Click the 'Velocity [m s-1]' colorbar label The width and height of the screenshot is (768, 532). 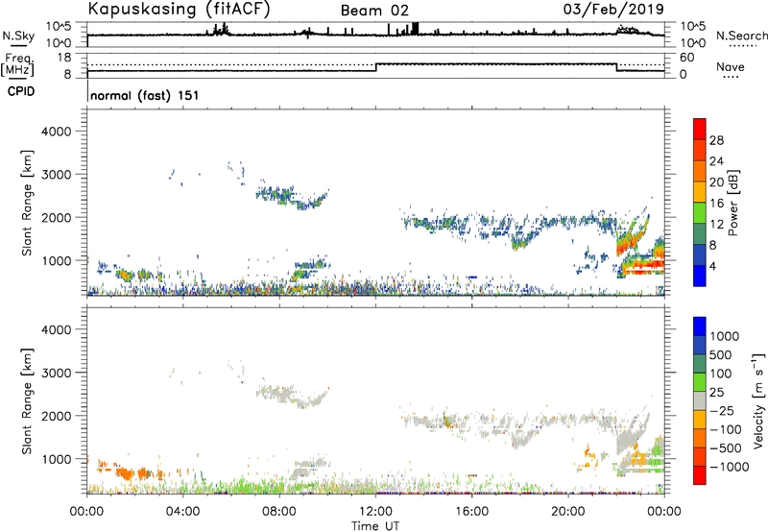point(758,400)
